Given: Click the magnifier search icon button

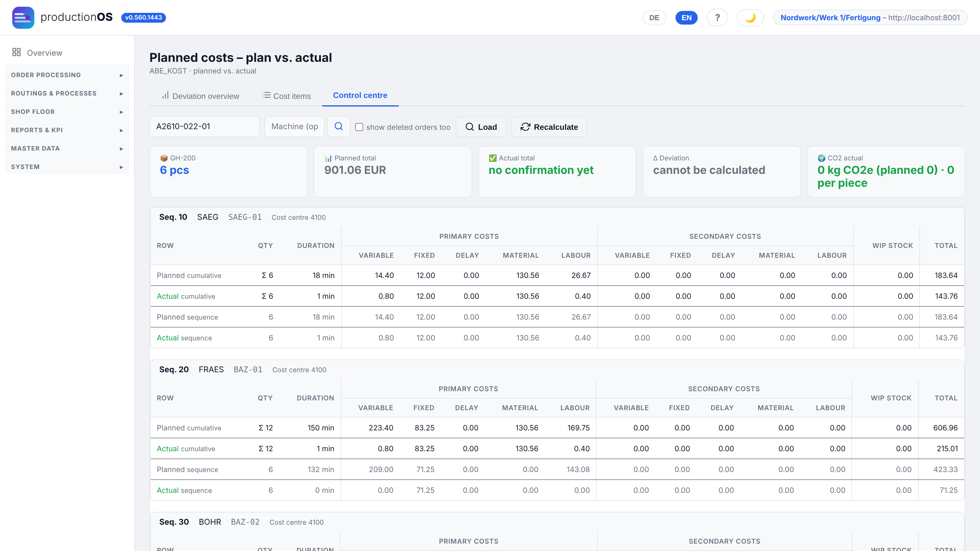Looking at the screenshot, I should (339, 127).
